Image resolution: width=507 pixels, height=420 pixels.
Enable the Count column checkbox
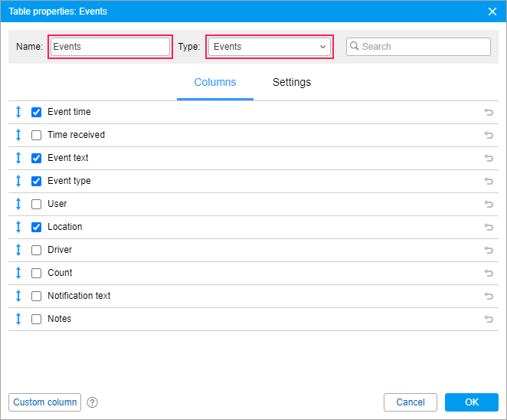36,273
